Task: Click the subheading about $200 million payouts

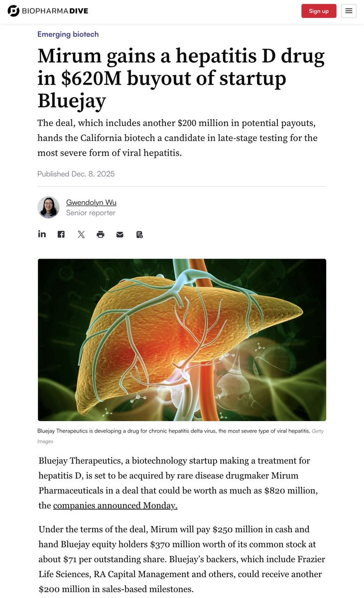Action: [x=177, y=138]
